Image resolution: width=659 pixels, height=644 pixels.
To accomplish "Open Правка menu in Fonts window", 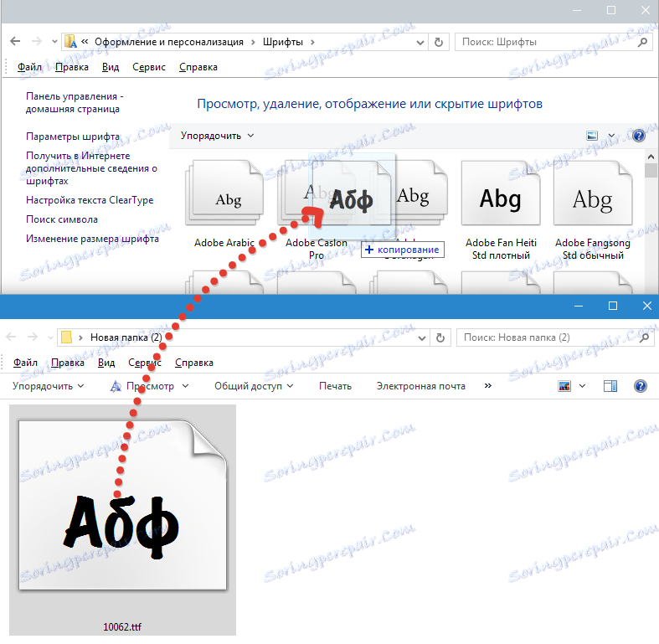I will 72,67.
